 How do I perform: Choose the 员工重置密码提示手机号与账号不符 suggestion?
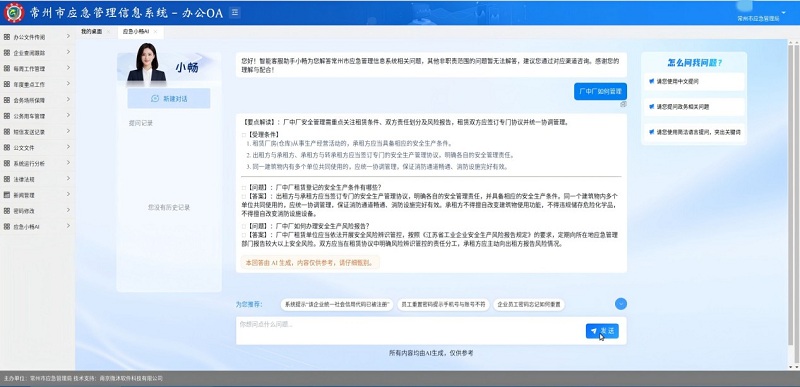(443, 304)
